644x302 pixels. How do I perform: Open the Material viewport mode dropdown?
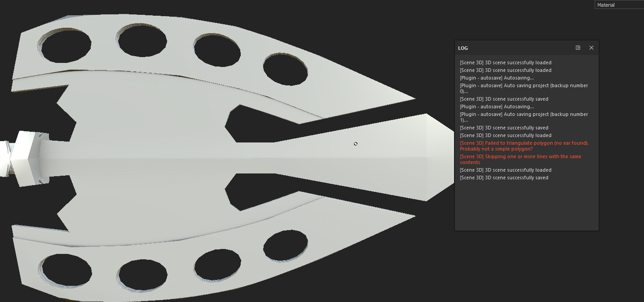click(x=619, y=5)
